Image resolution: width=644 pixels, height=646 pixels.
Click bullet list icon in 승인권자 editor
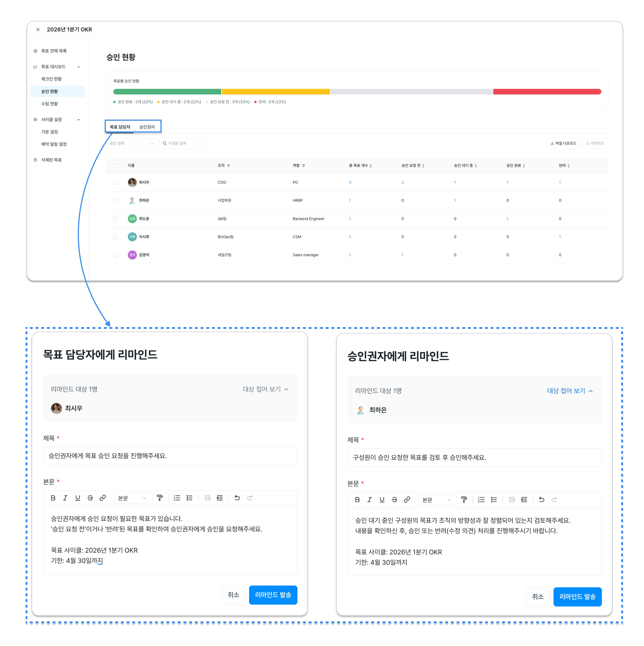(494, 500)
